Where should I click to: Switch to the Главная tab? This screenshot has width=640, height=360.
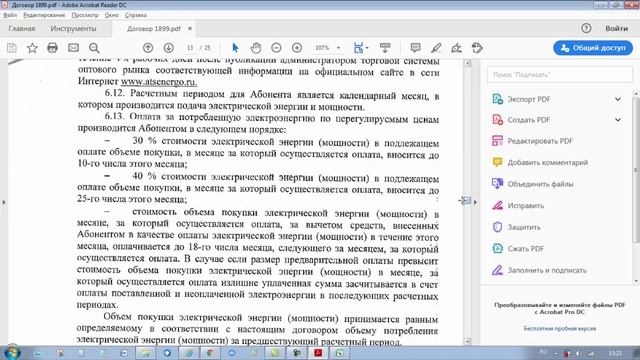pyautogui.click(x=22, y=29)
